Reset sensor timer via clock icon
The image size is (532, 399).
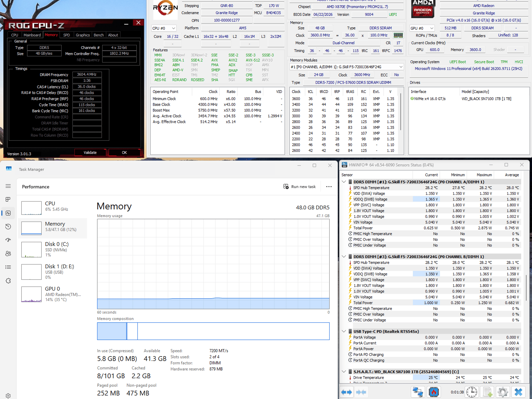coord(471,392)
